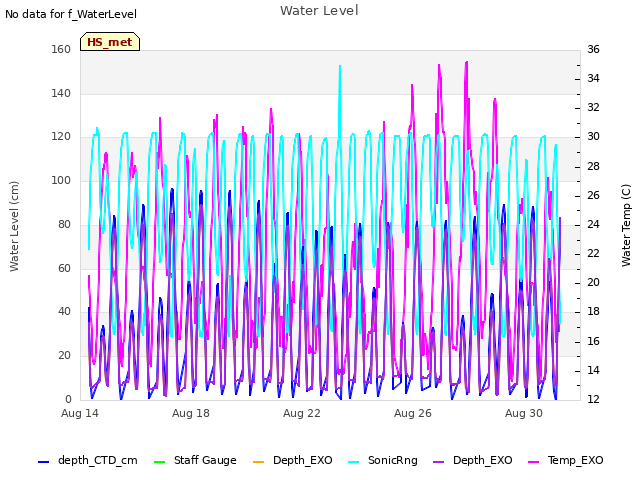Click the 12 right-axis temperature label

[593, 399]
